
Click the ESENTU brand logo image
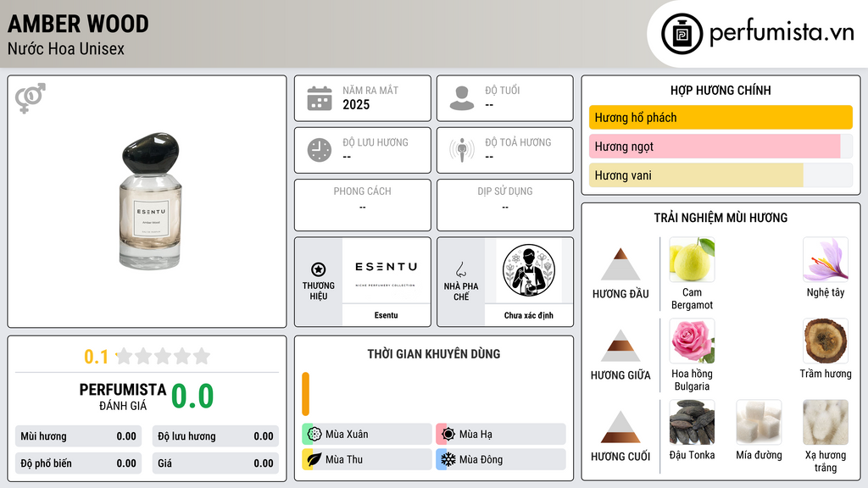pyautogui.click(x=386, y=270)
